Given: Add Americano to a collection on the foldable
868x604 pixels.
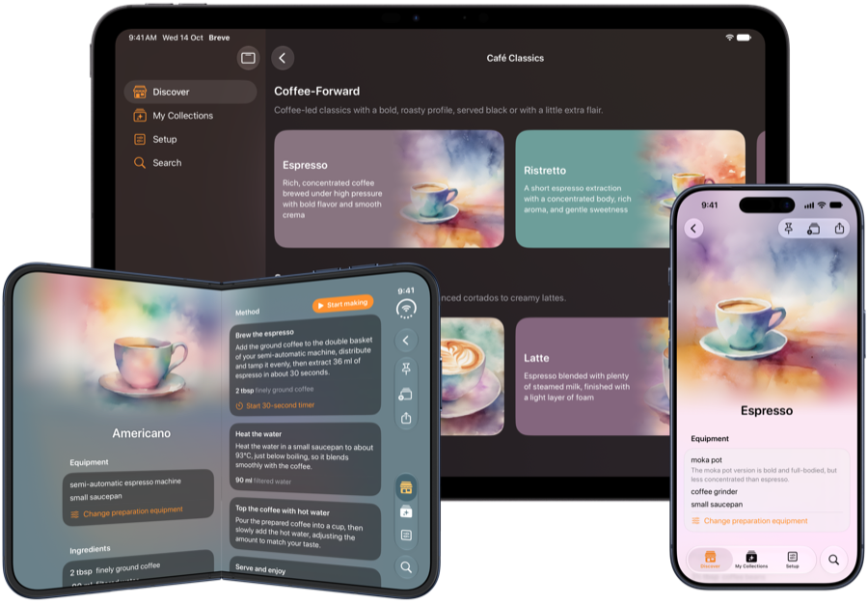Looking at the screenshot, I should [x=406, y=395].
